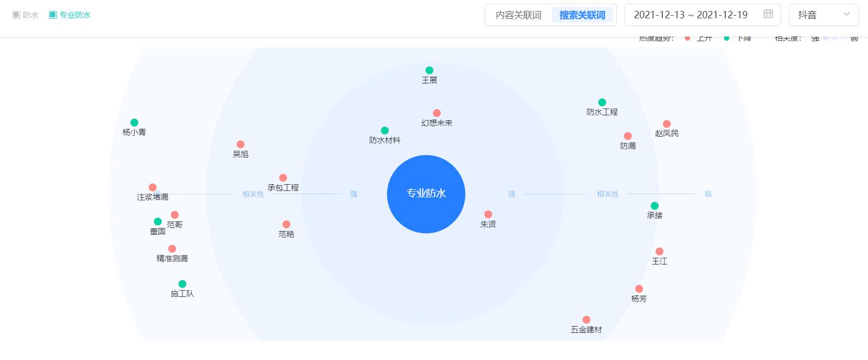
Task: Click the 杨芳 keyword label
Action: [639, 299]
